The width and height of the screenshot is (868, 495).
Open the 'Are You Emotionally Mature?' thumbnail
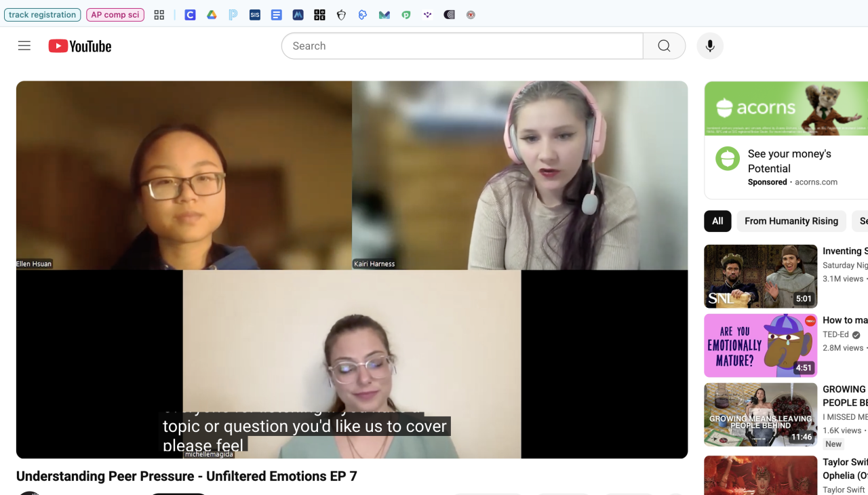760,346
